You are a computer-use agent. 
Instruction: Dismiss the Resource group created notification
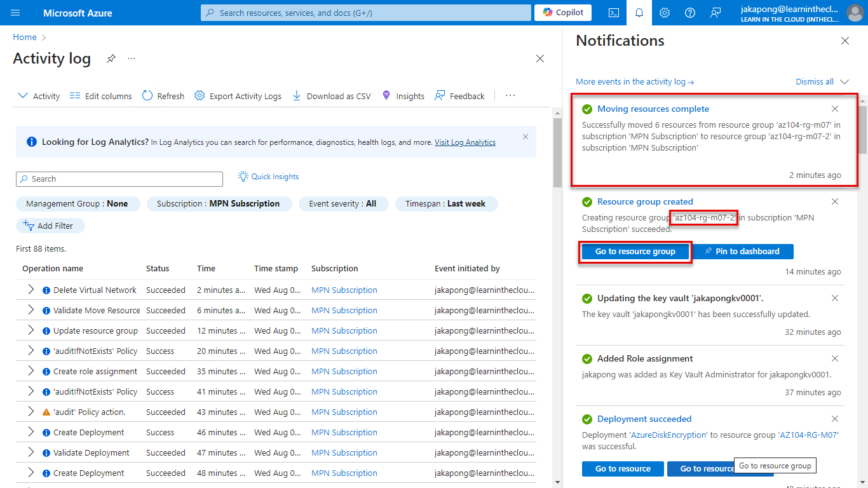tap(835, 201)
